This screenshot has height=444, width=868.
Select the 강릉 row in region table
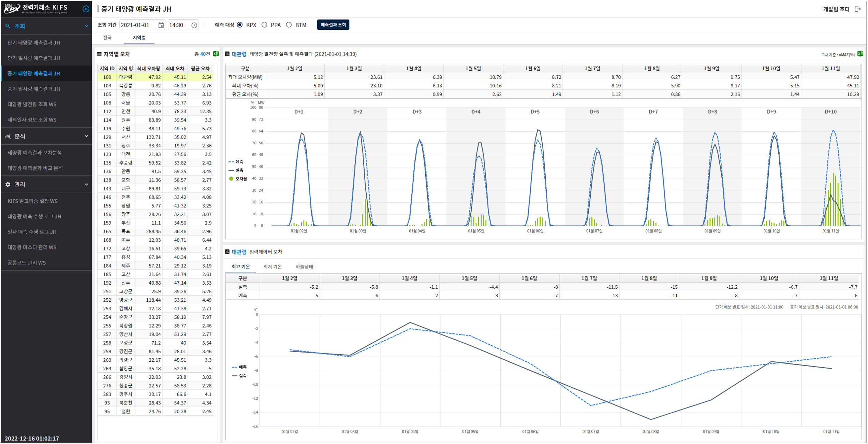126,94
